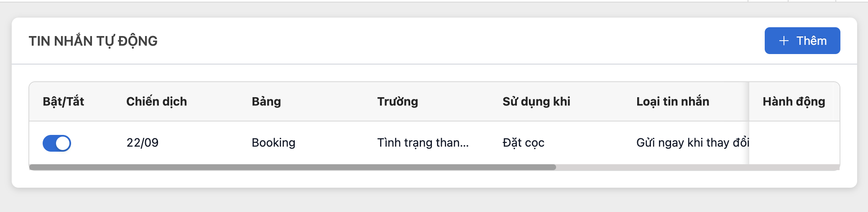
Task: Click the Hành động column header
Action: click(794, 101)
